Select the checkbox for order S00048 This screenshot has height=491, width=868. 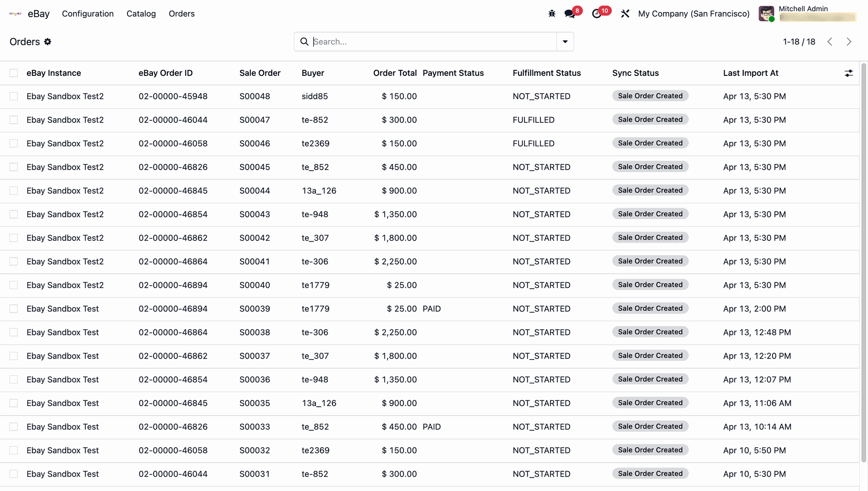14,96
